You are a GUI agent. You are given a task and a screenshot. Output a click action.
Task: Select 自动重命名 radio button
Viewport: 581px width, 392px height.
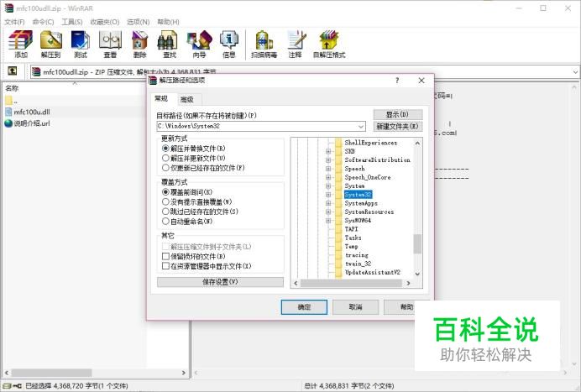pos(165,222)
